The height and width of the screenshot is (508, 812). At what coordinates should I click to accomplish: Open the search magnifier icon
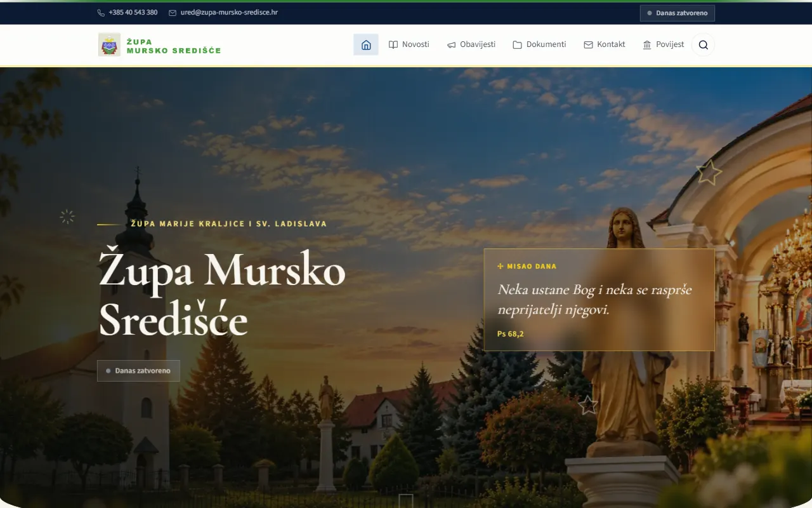tap(703, 44)
